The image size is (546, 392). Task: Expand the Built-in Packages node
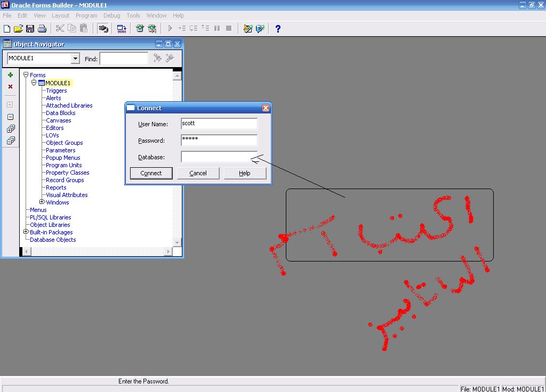(x=26, y=232)
